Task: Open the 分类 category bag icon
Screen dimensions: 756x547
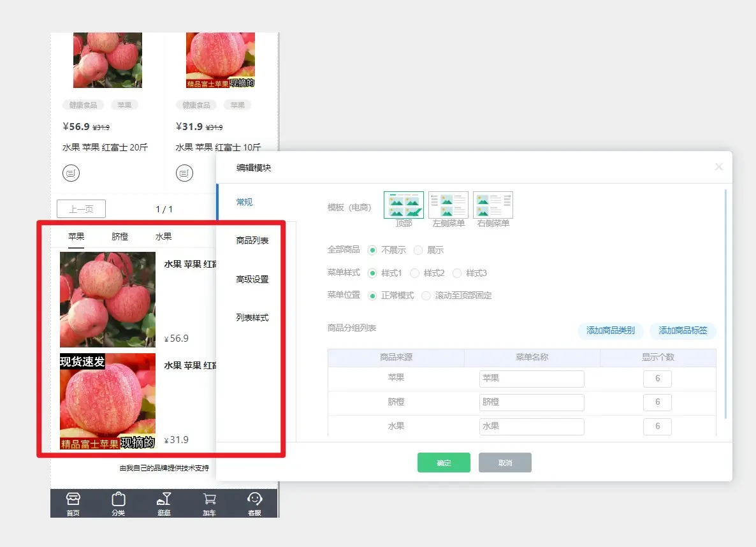Action: tap(118, 500)
